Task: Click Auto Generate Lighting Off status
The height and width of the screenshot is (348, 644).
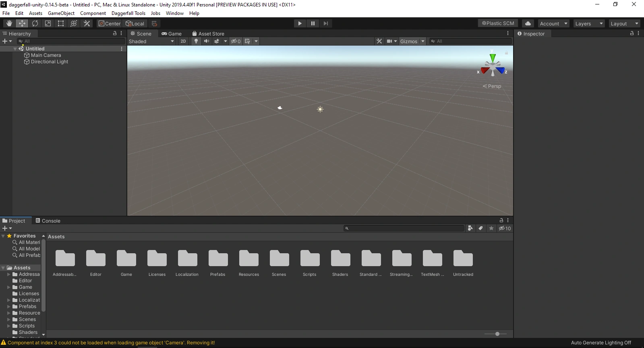Action: tap(601, 343)
